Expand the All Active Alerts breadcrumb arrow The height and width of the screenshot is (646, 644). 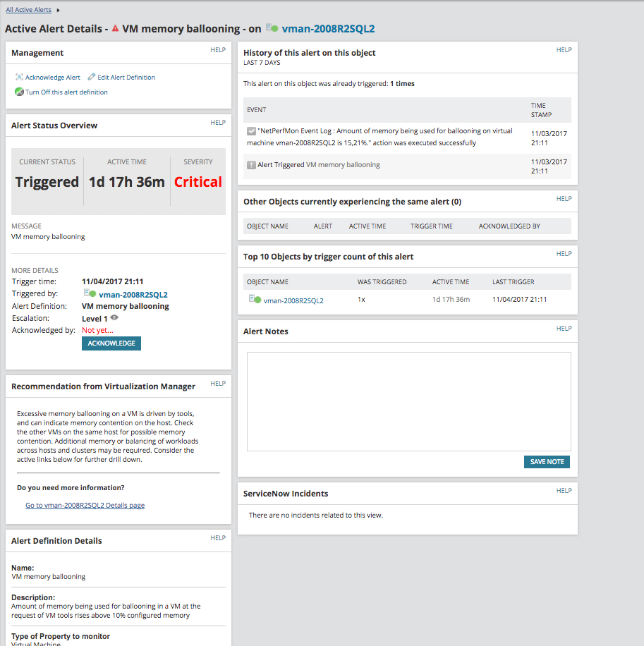click(x=58, y=10)
